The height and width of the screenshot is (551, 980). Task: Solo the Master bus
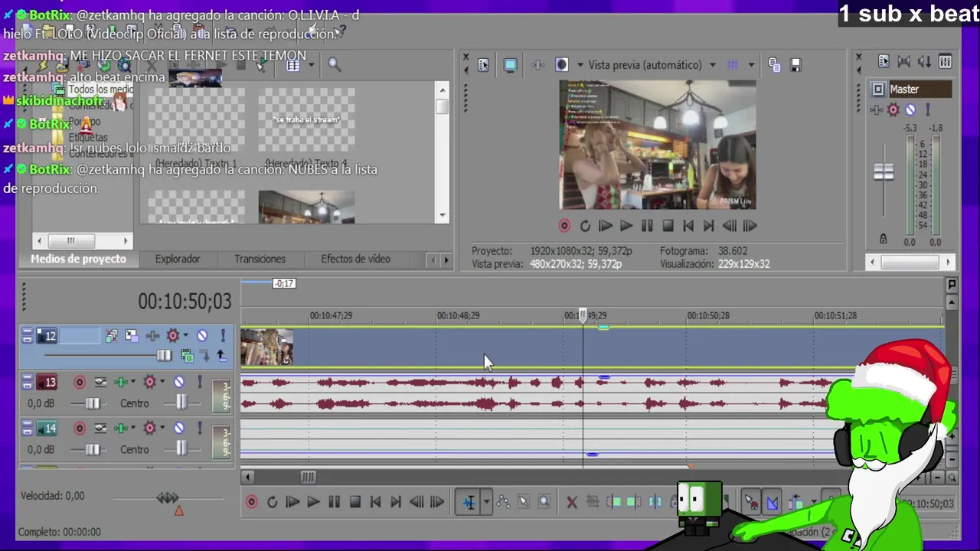[x=928, y=109]
